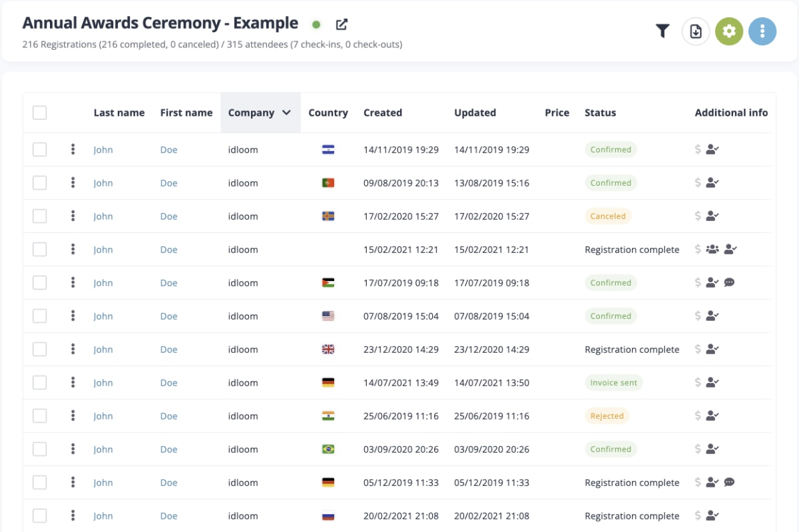
Task: Sort by the Status column header
Action: click(x=600, y=113)
